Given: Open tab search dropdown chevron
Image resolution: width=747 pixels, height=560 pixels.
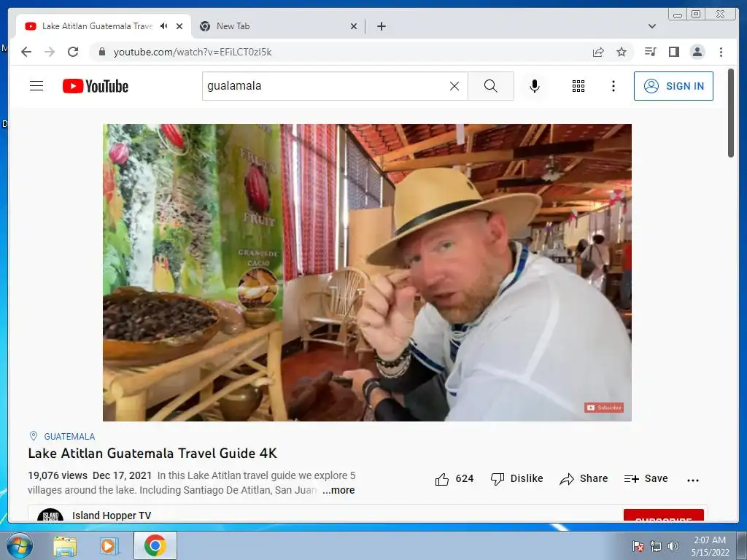Looking at the screenshot, I should [x=652, y=26].
